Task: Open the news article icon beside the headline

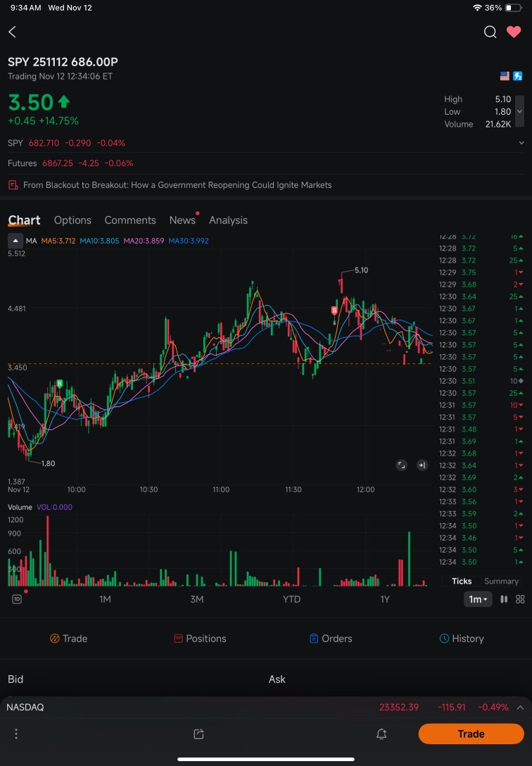Action: pyautogui.click(x=13, y=185)
